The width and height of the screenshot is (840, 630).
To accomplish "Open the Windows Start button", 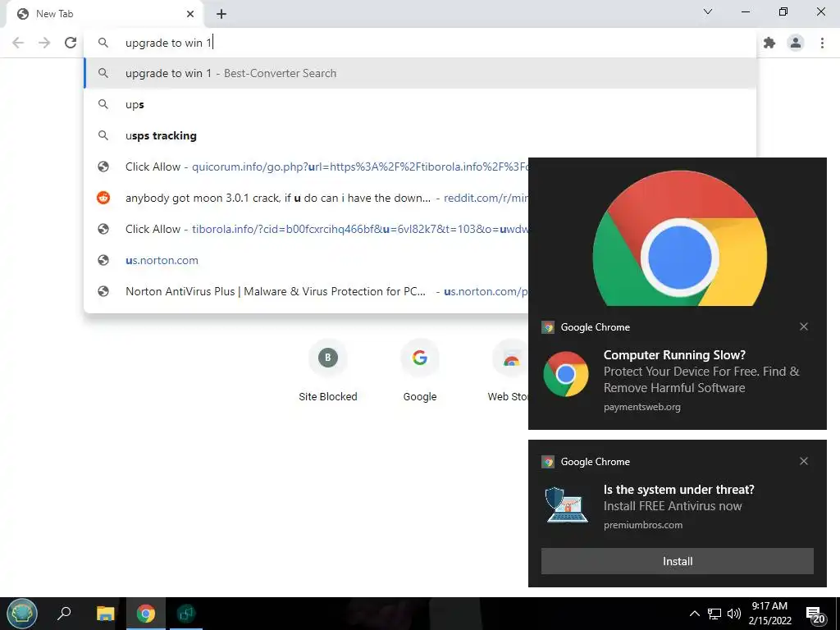I will [x=22, y=614].
